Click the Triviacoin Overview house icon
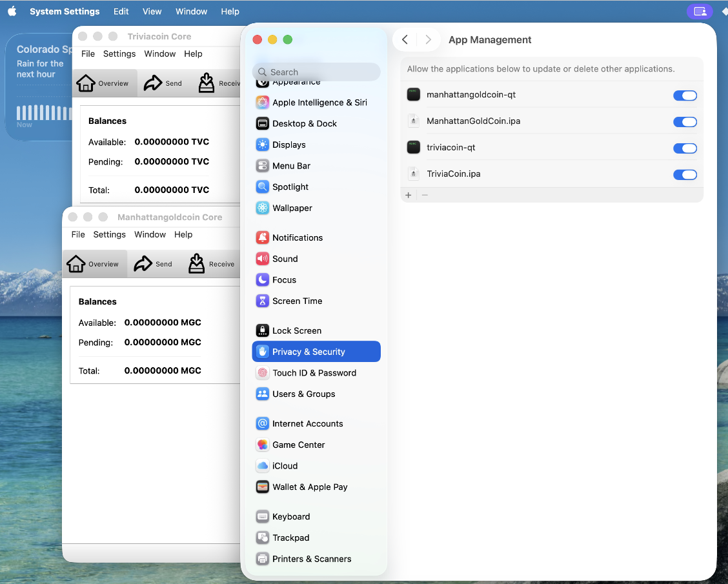Viewport: 728px width, 584px height. point(86,83)
